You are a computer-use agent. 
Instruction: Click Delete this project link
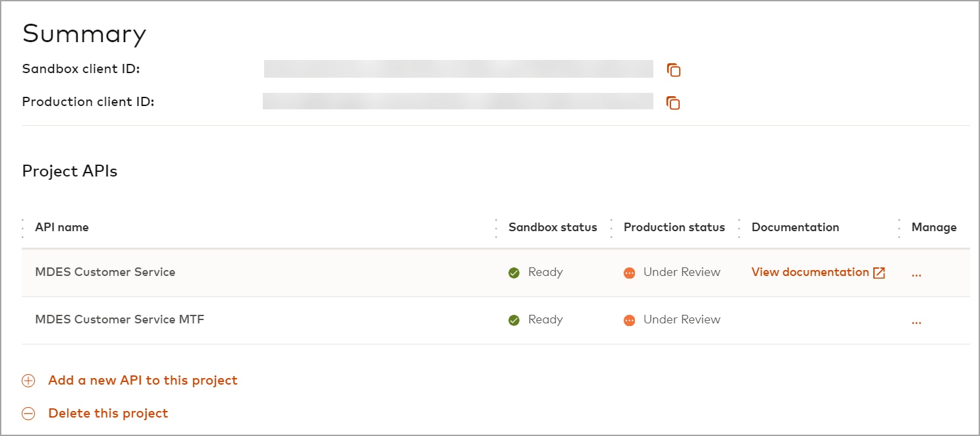(x=108, y=413)
